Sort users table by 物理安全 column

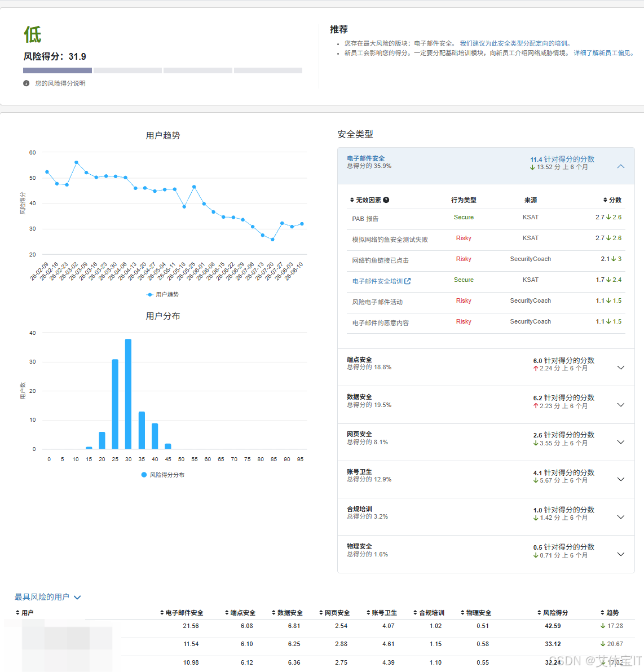coord(476,612)
